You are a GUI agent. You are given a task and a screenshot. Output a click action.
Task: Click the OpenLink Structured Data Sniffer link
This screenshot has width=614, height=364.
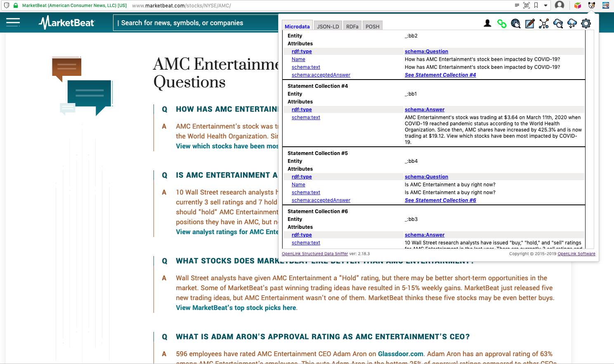click(315, 254)
